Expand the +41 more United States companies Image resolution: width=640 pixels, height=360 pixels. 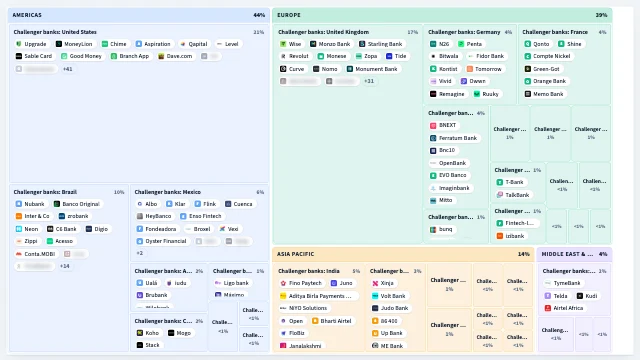tap(67, 69)
